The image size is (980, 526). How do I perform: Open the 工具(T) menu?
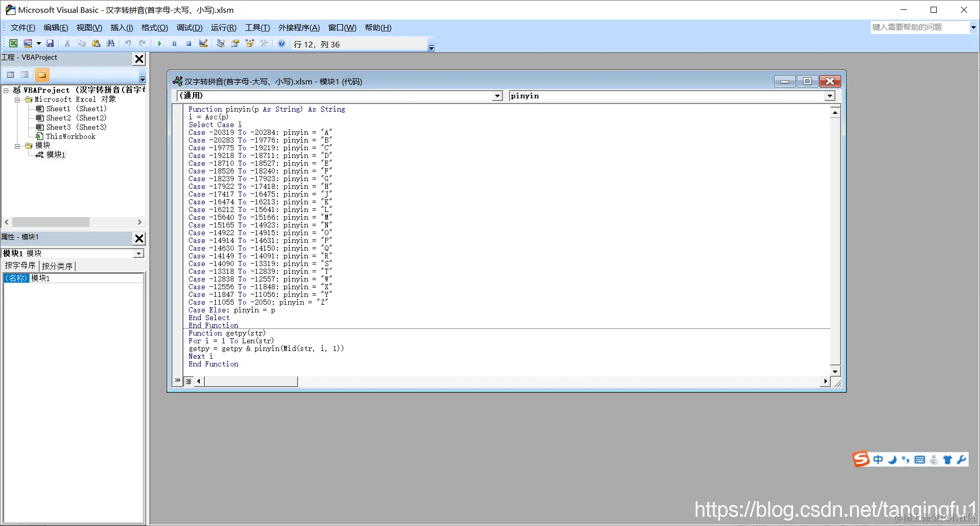257,28
